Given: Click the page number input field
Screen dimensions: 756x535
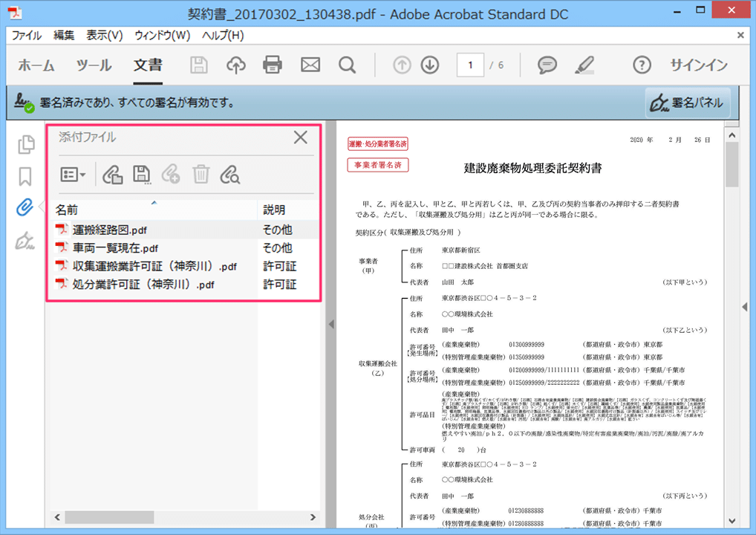Looking at the screenshot, I should 470,65.
